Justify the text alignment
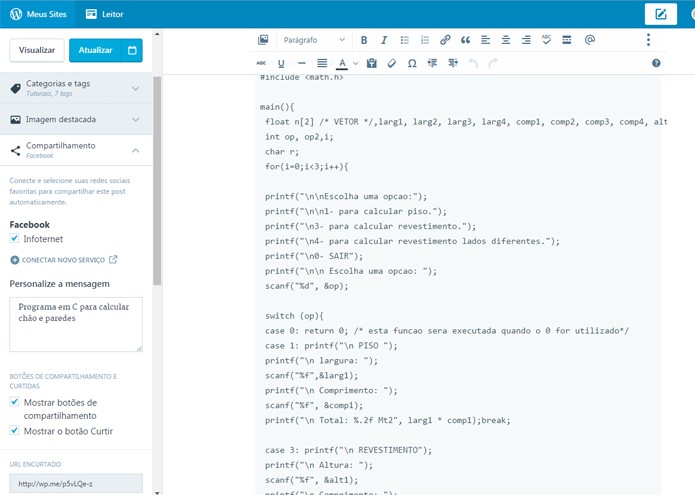The height and width of the screenshot is (495, 695). 322,63
